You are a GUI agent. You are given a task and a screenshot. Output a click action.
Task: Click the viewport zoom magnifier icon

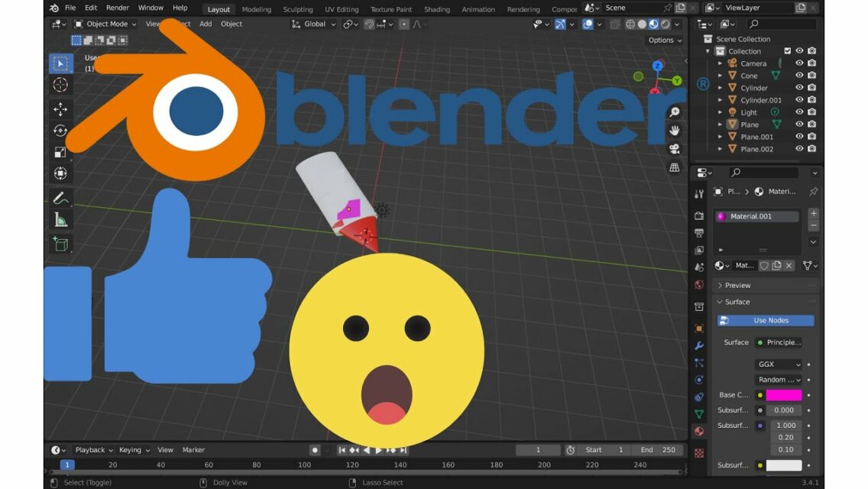(674, 112)
